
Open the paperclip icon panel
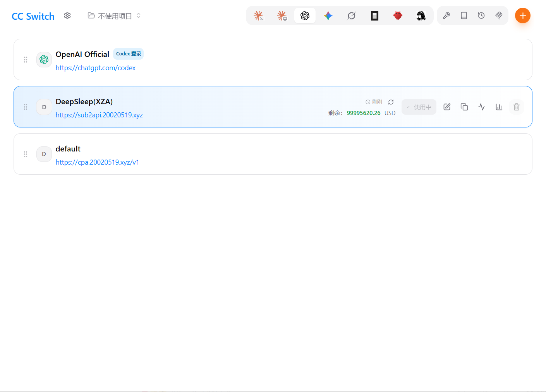(x=499, y=15)
